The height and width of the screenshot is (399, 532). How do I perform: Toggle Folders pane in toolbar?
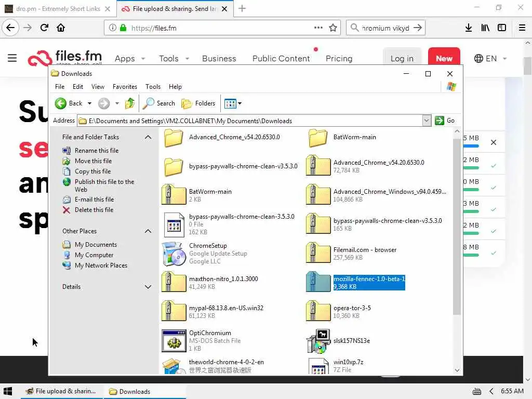[198, 103]
